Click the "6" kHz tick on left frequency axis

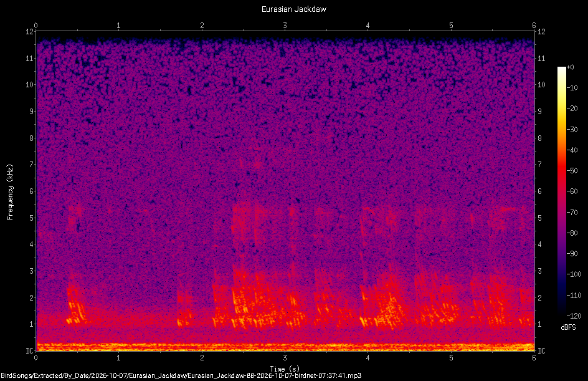(x=32, y=191)
